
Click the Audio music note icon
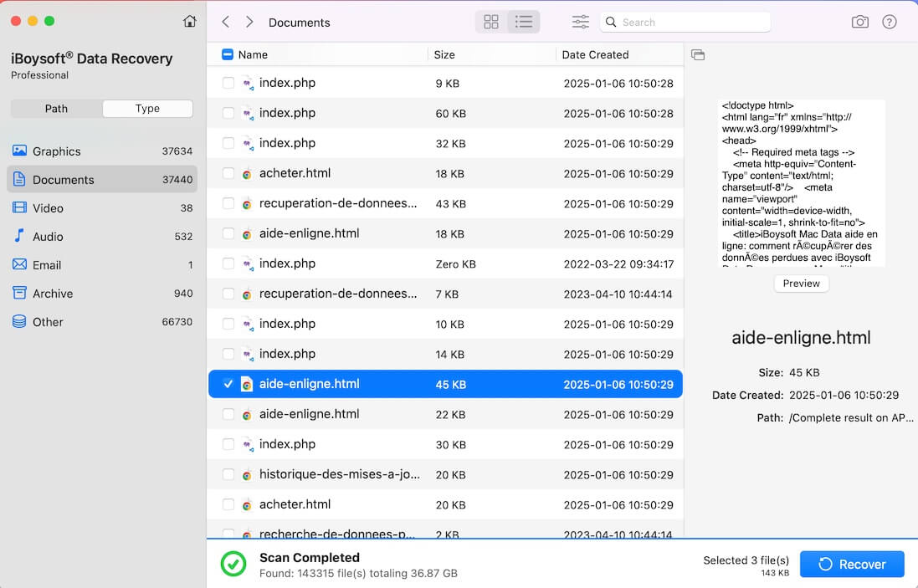pyautogui.click(x=19, y=236)
